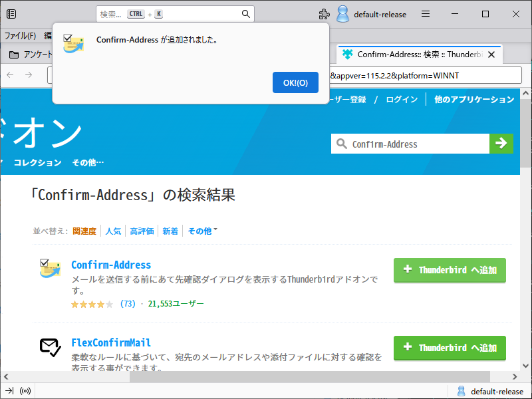Viewport: 532px width, 399px height.
Task: Click the magnifier icon in the add-ons search
Action: click(x=341, y=144)
